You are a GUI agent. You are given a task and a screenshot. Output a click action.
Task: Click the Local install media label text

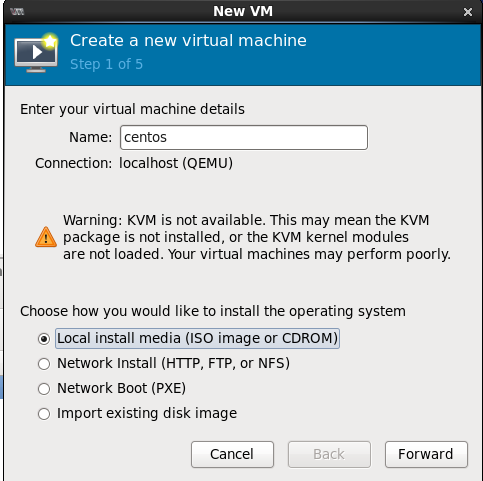[x=197, y=338]
